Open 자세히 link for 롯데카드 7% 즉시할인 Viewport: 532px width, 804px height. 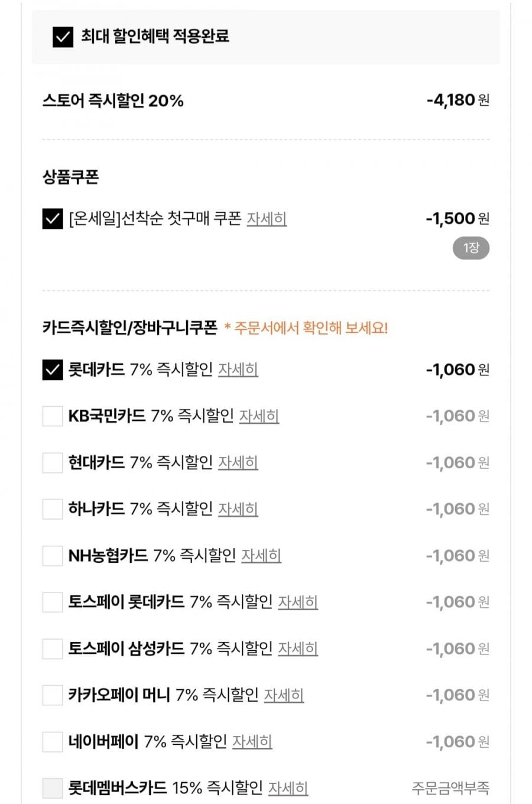238,370
